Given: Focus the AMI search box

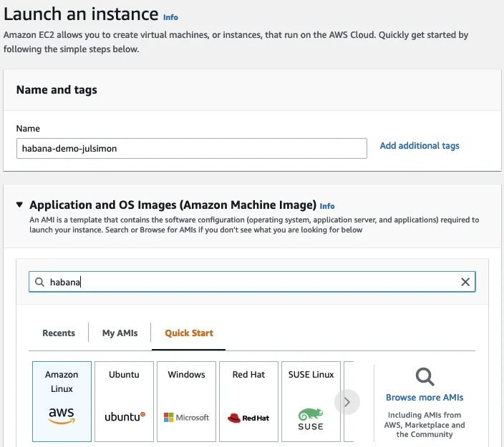Looking at the screenshot, I should tap(251, 282).
